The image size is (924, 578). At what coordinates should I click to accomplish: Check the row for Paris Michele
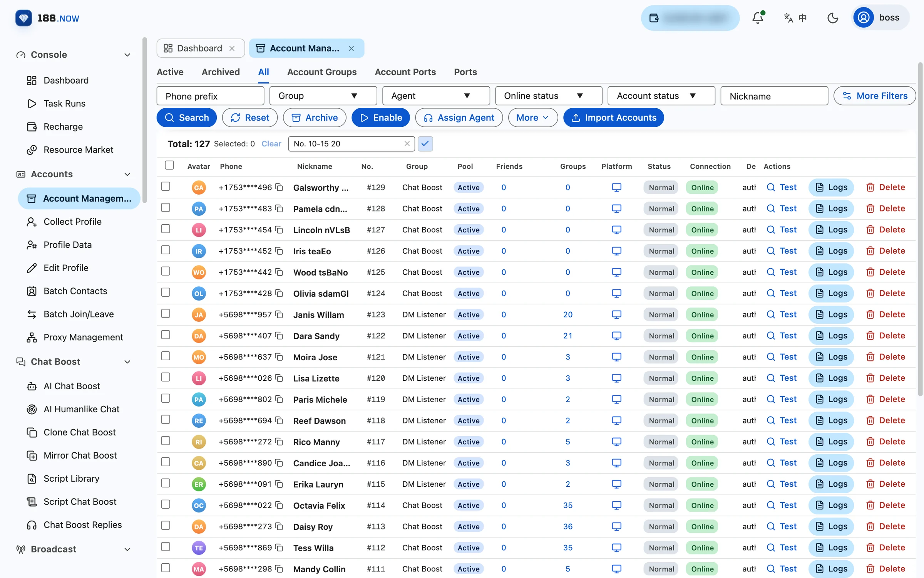(166, 398)
